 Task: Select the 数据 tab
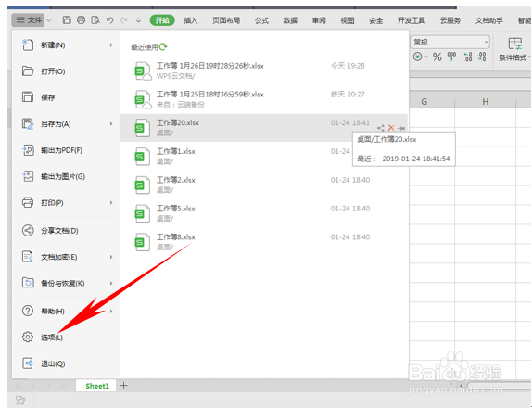(x=290, y=20)
